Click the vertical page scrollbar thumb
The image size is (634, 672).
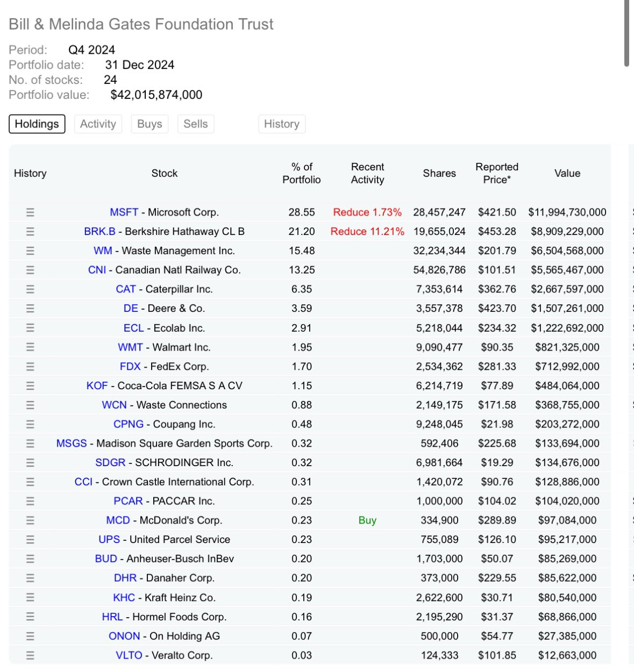coord(626,33)
